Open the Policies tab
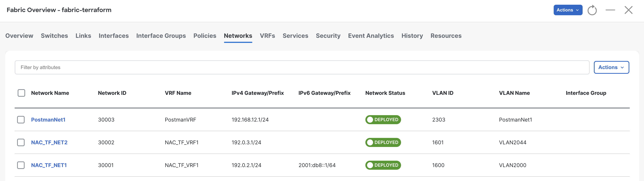This screenshot has width=644, height=181. (x=205, y=36)
